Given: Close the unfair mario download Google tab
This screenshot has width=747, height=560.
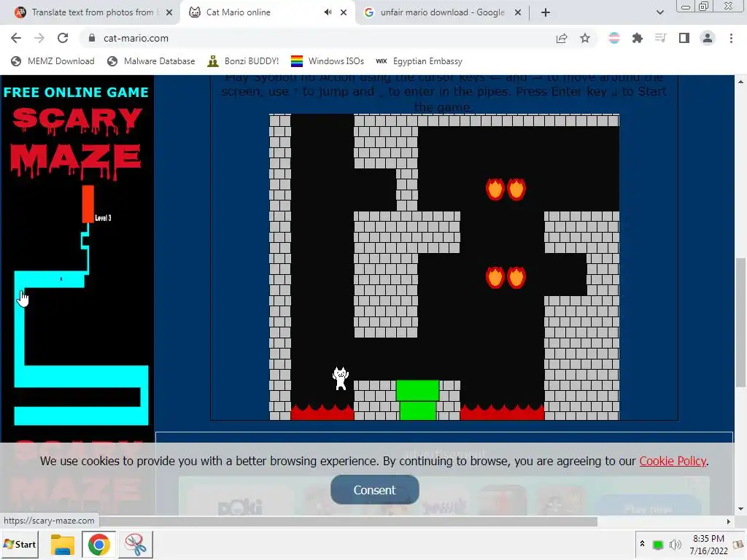Looking at the screenshot, I should tap(518, 12).
